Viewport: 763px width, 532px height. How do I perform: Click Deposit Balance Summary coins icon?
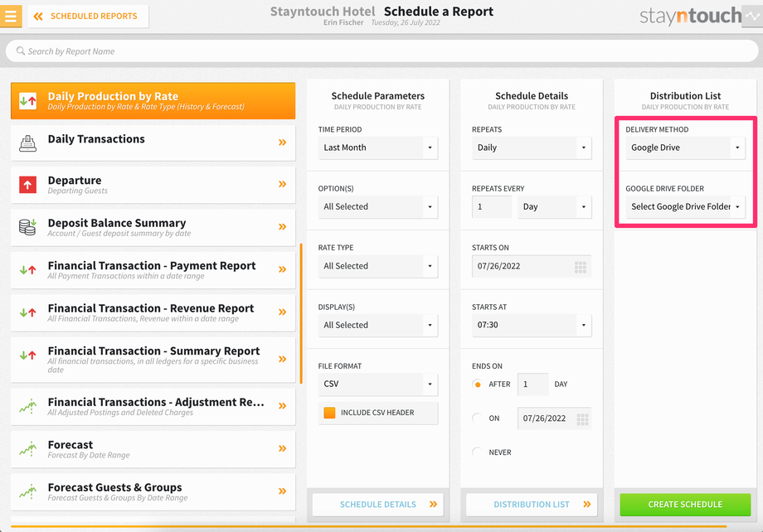tap(27, 227)
